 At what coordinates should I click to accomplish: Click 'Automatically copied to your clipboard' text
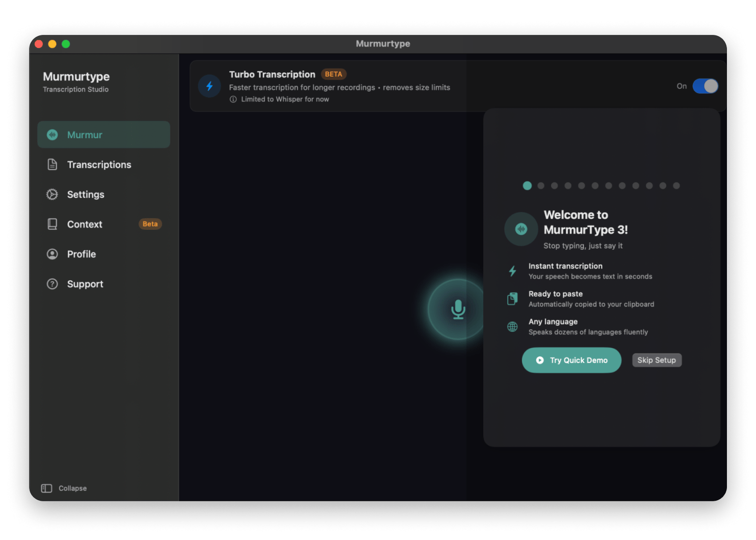pos(591,304)
